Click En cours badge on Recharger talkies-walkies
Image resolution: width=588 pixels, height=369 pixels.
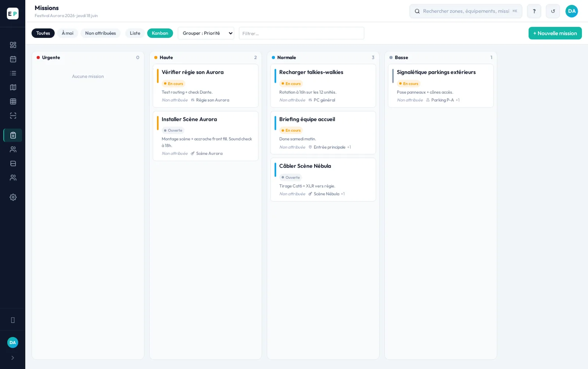pyautogui.click(x=291, y=84)
